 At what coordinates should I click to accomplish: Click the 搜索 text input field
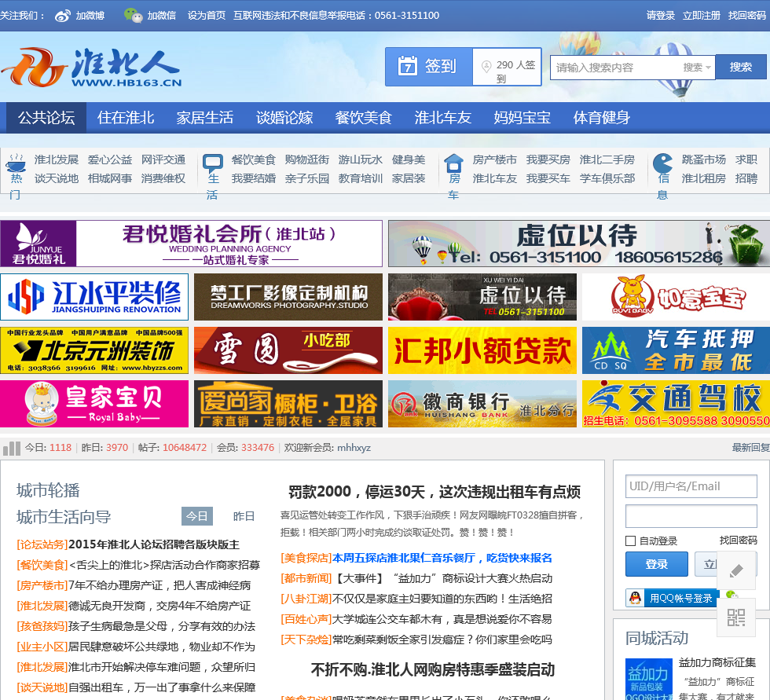616,68
